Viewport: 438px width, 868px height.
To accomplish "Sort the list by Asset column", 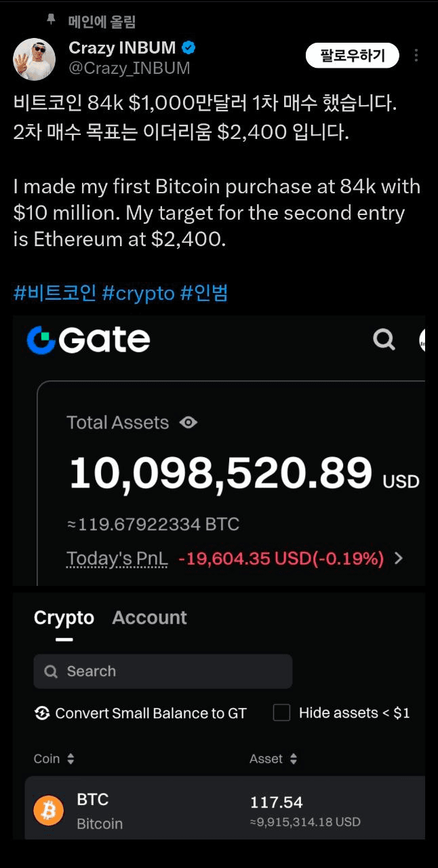I will pyautogui.click(x=273, y=759).
